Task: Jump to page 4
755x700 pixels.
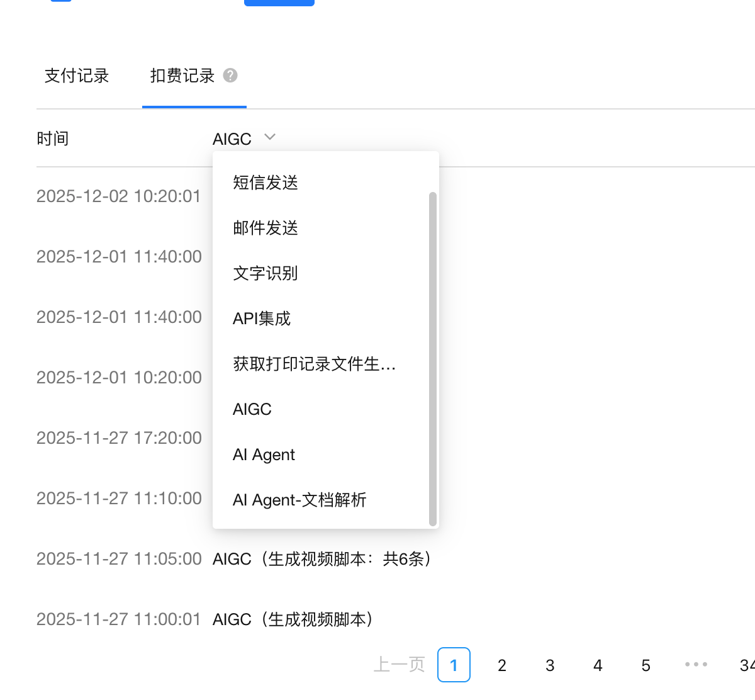Action: (598, 665)
